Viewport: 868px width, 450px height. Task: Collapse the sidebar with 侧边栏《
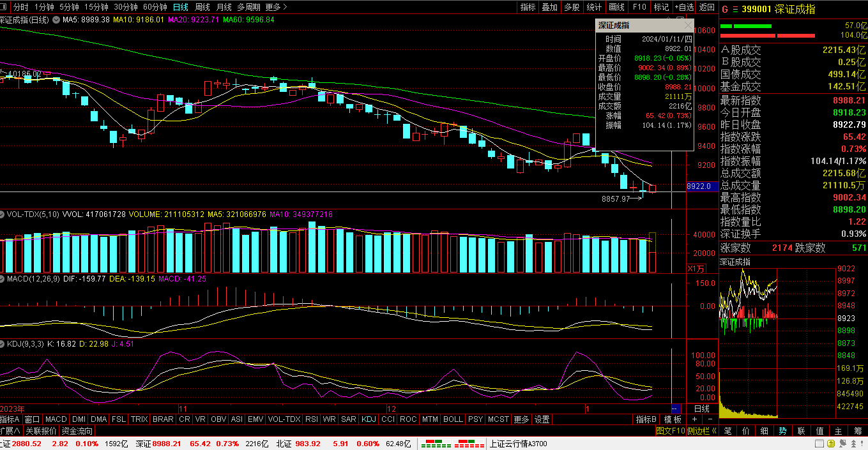coord(703,431)
